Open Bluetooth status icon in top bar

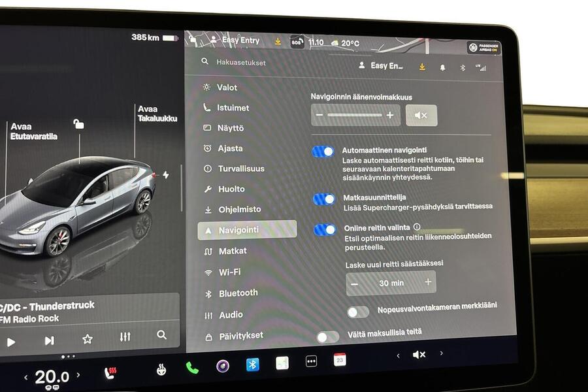pyautogui.click(x=462, y=66)
